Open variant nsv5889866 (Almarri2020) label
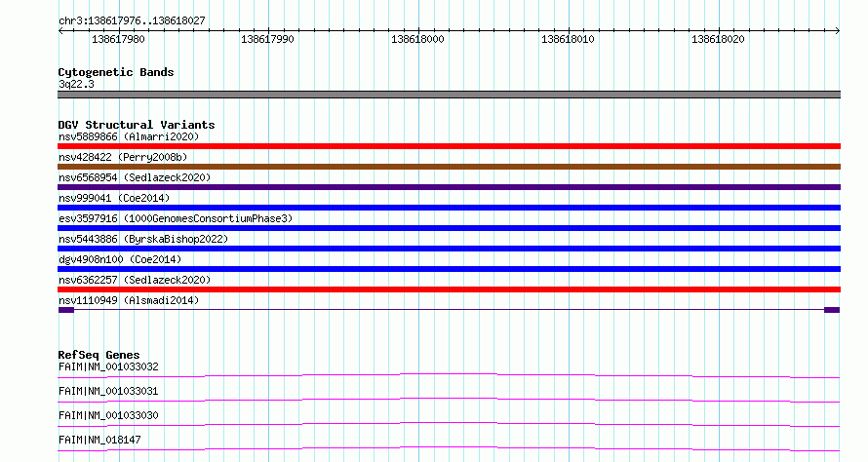Image resolution: width=868 pixels, height=462 pixels. (x=129, y=136)
